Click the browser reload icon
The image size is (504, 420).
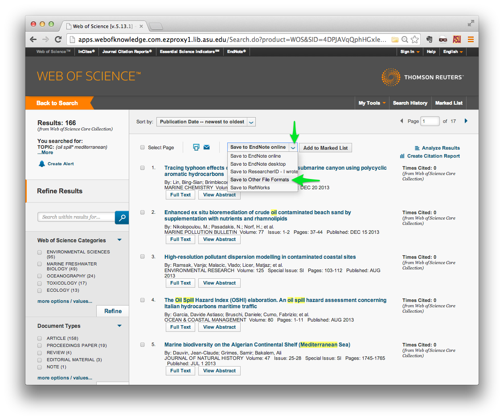(58, 40)
